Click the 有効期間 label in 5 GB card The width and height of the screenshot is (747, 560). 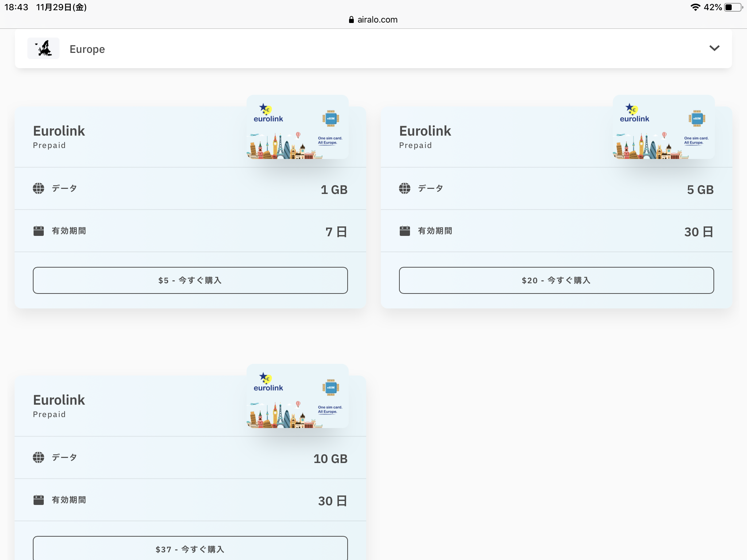coord(435,231)
